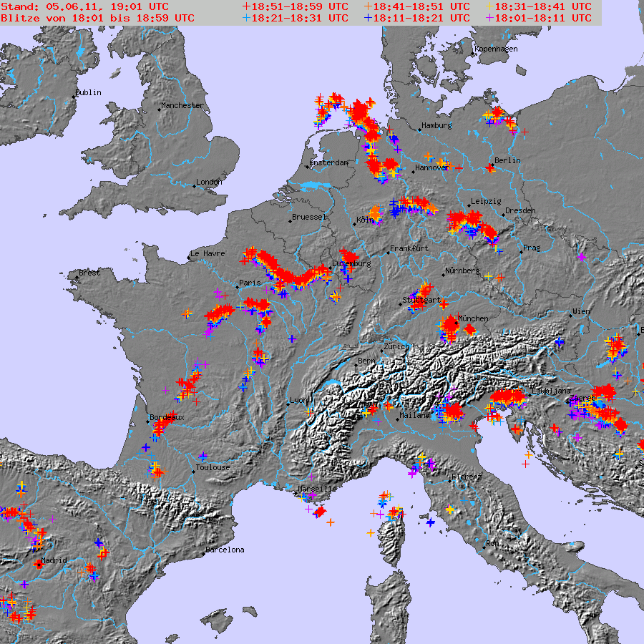This screenshot has width=644, height=644.
Task: Click the Rom city label
Action: tap(493, 544)
